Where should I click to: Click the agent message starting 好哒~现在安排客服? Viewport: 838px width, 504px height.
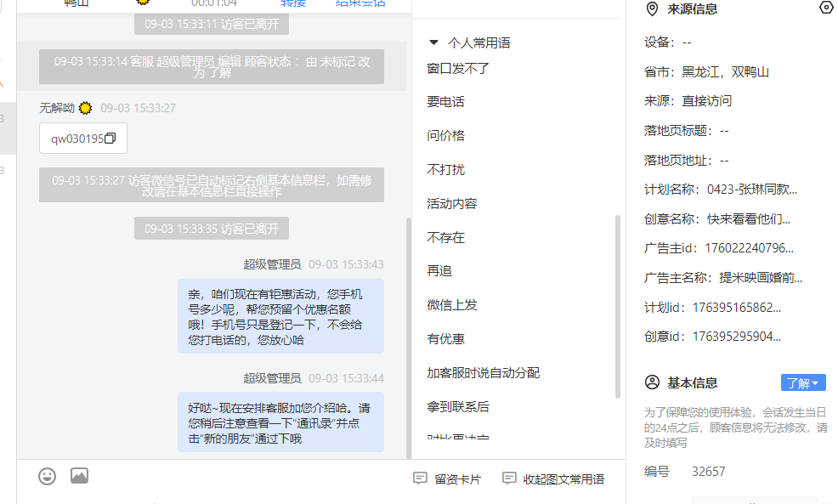point(280,422)
